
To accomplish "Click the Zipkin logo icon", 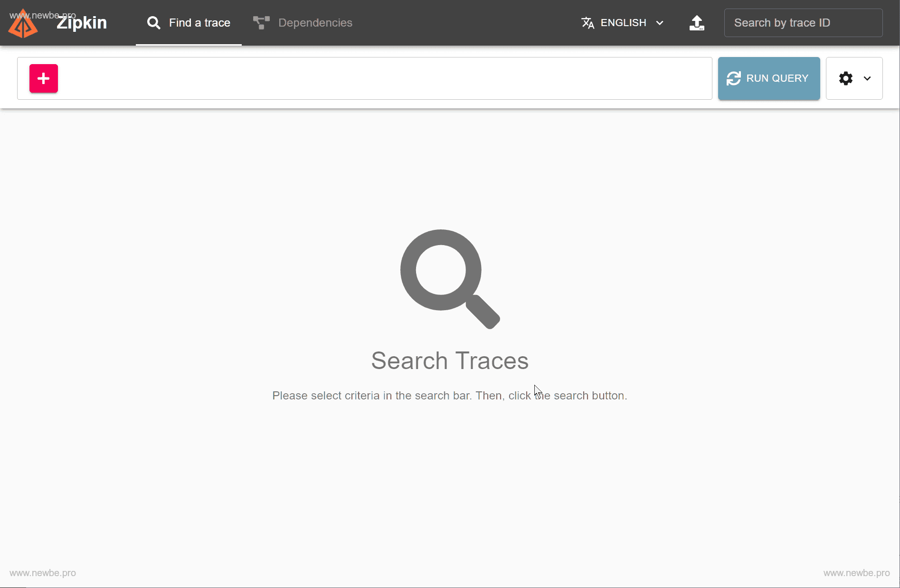I will (23, 22).
